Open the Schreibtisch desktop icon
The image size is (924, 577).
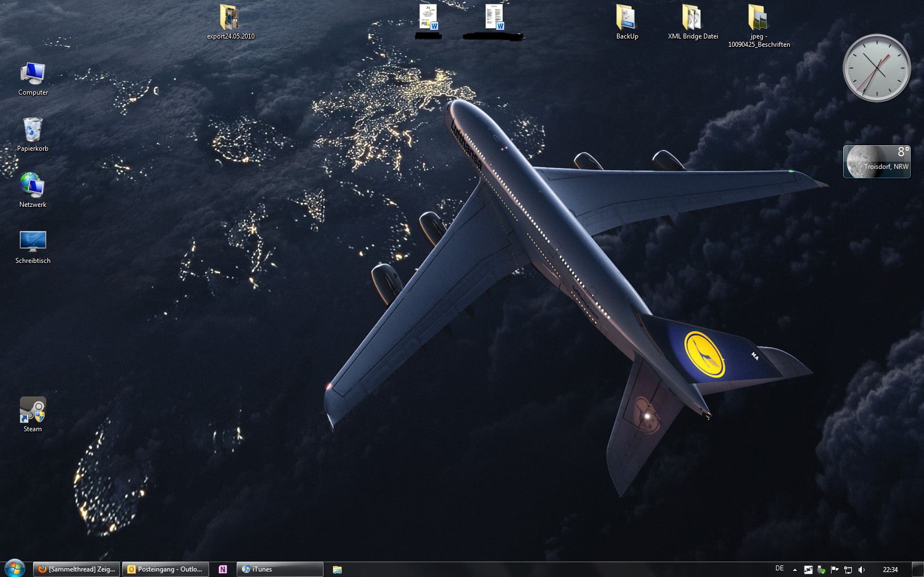(x=32, y=247)
